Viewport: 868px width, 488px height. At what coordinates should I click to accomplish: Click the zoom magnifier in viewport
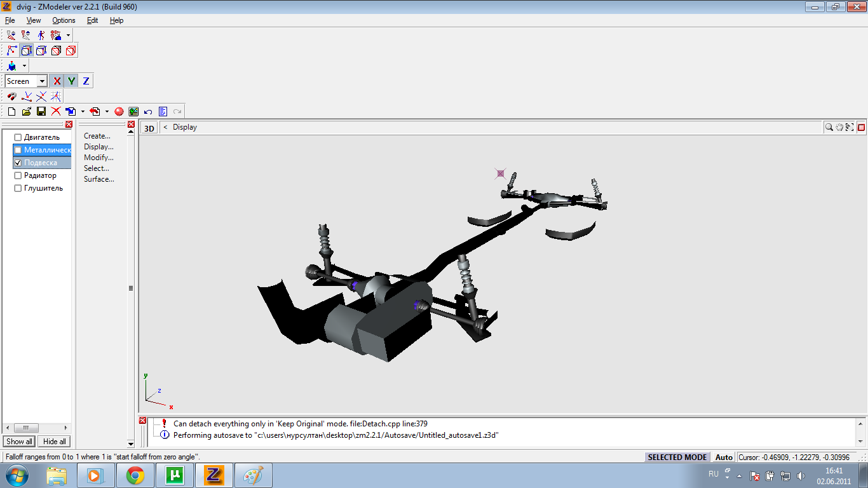(x=829, y=127)
